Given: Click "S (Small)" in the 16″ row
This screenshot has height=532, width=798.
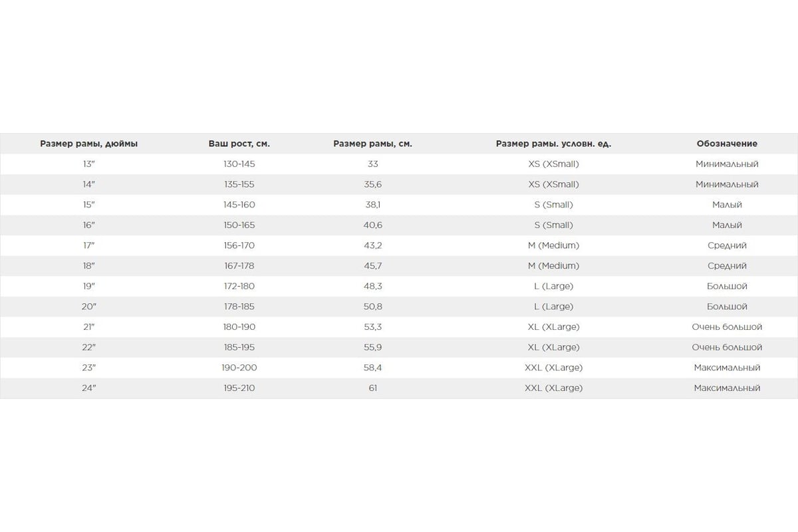Looking at the screenshot, I should [x=553, y=225].
